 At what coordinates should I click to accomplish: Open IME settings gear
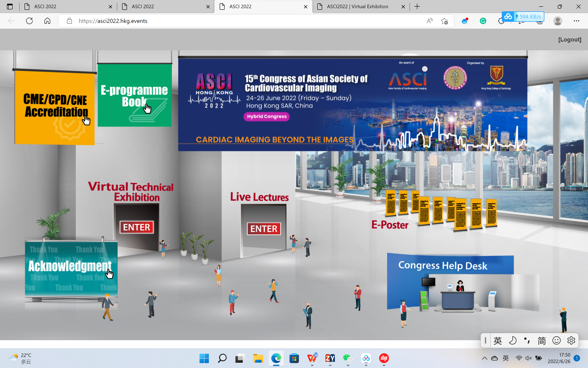[571, 340]
